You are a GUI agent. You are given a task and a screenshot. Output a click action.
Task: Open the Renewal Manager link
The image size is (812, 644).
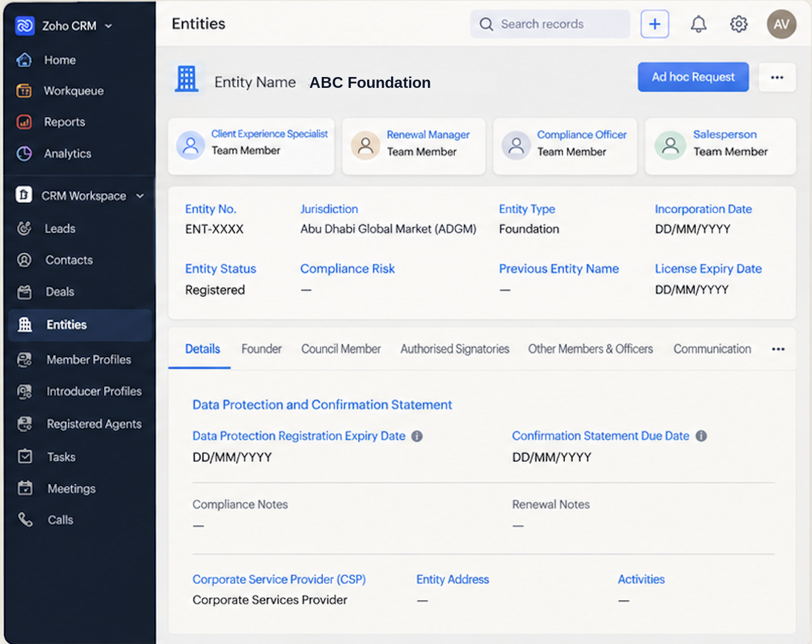428,135
